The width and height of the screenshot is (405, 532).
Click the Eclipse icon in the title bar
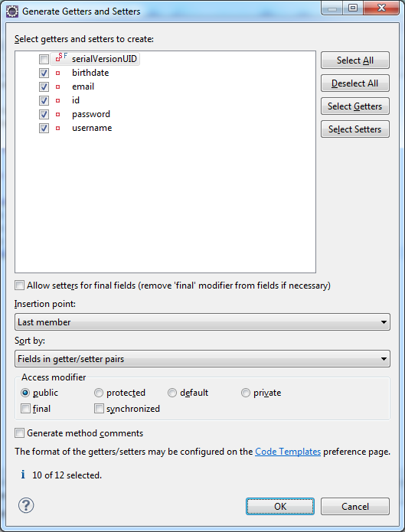[x=12, y=11]
